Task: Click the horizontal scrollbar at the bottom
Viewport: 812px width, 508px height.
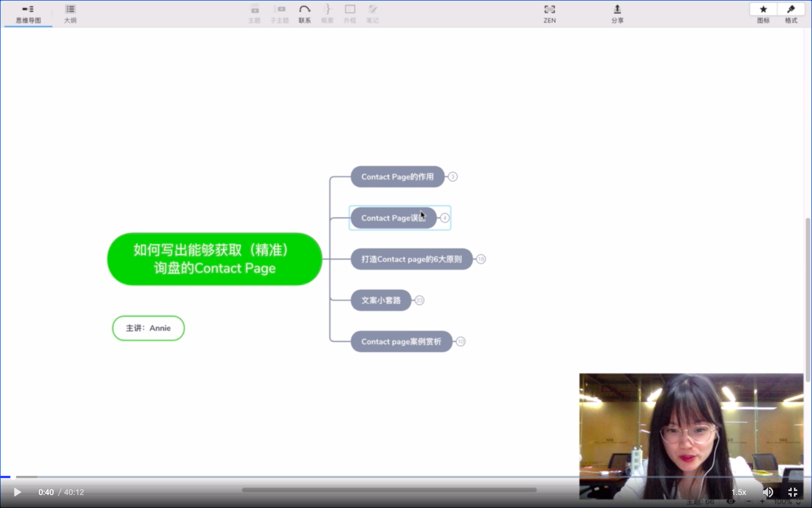Action: 389,490
